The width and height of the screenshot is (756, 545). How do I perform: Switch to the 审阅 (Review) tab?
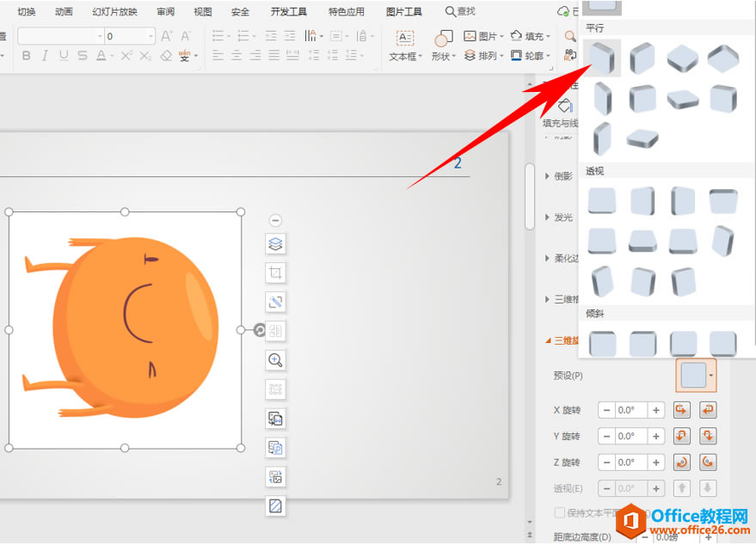(x=164, y=11)
